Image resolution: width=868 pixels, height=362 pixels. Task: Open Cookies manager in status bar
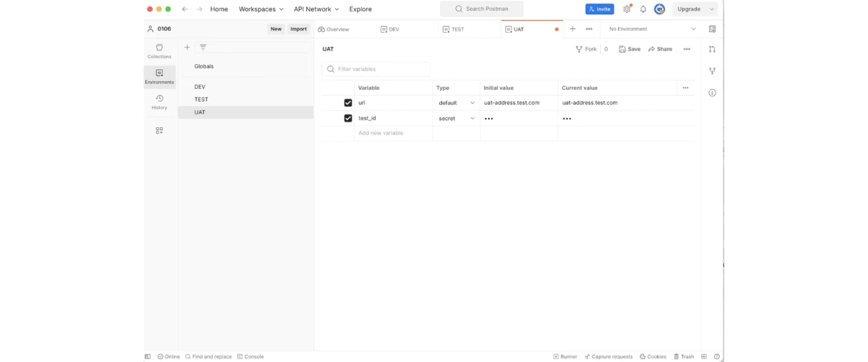tap(653, 357)
